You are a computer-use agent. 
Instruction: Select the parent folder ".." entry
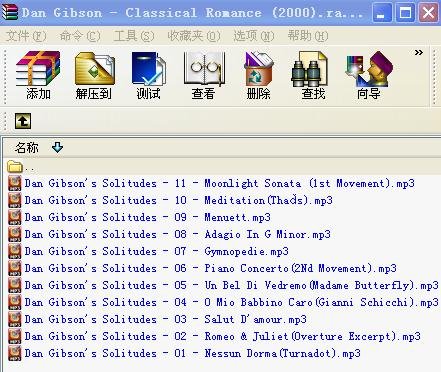pyautogui.click(x=21, y=167)
